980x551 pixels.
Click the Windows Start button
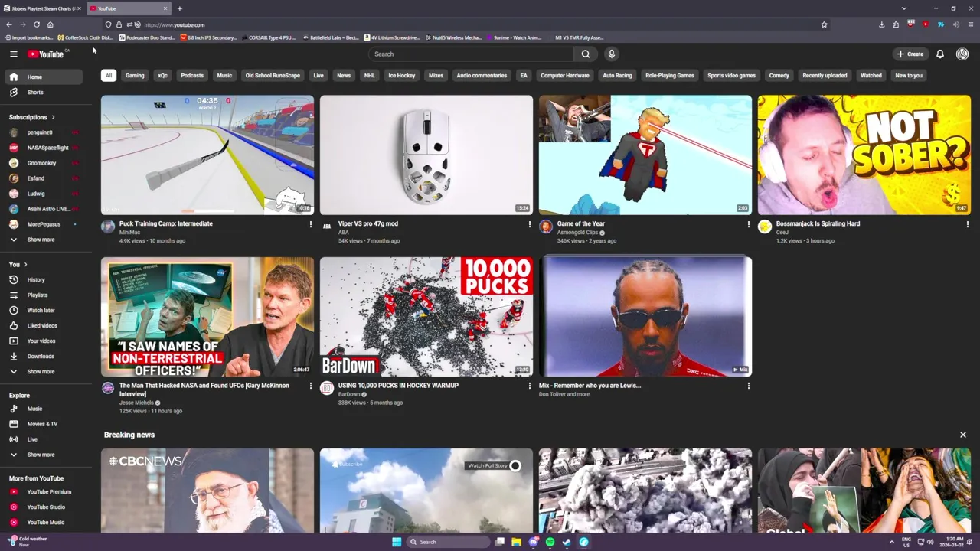pos(397,542)
